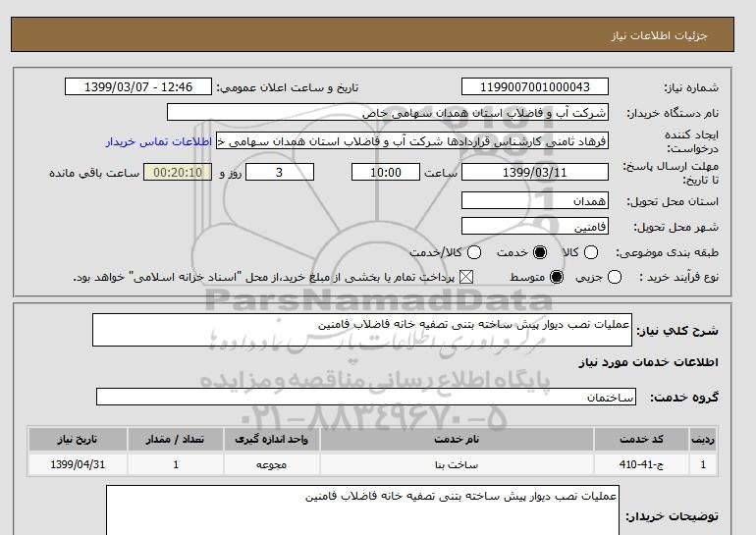Click column header کد خدمت
The height and width of the screenshot is (535, 756).
[641, 439]
